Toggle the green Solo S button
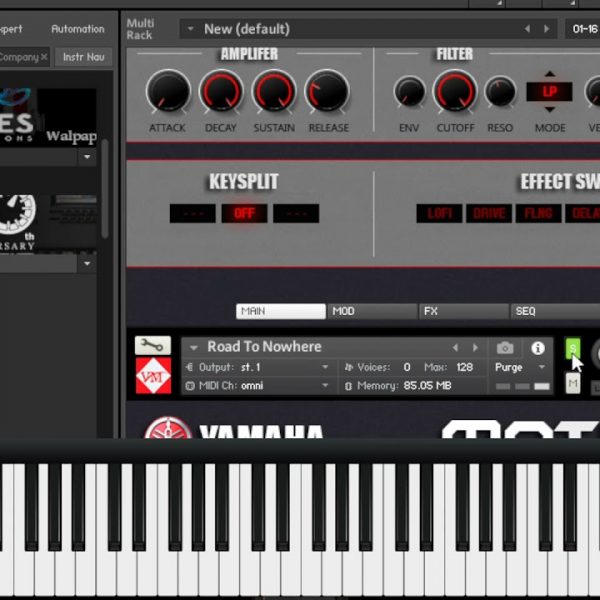This screenshot has height=600, width=600. 572,349
